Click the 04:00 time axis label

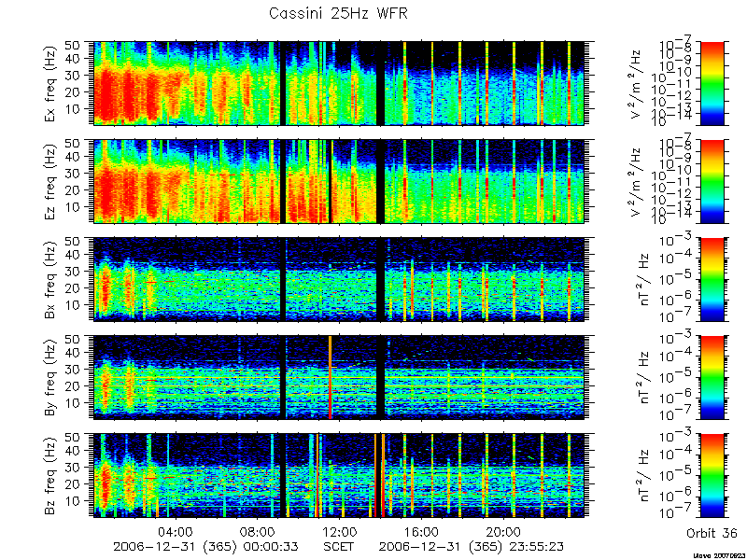[176, 531]
